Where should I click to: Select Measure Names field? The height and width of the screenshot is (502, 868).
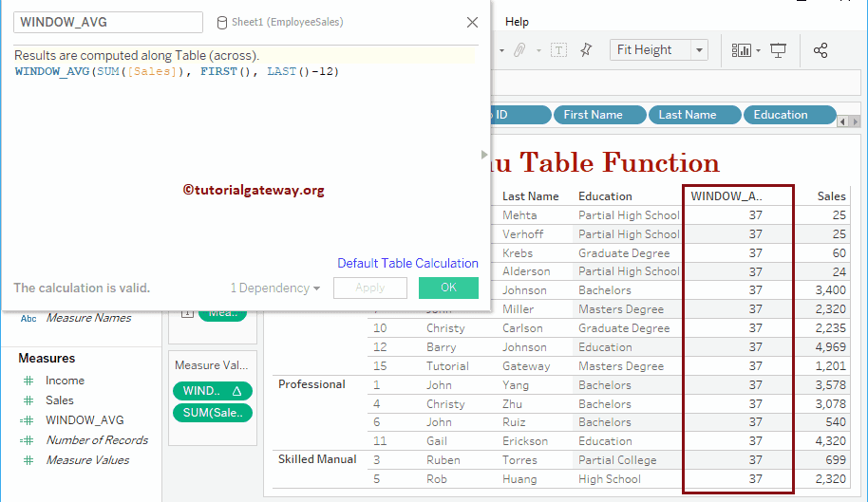tap(88, 318)
